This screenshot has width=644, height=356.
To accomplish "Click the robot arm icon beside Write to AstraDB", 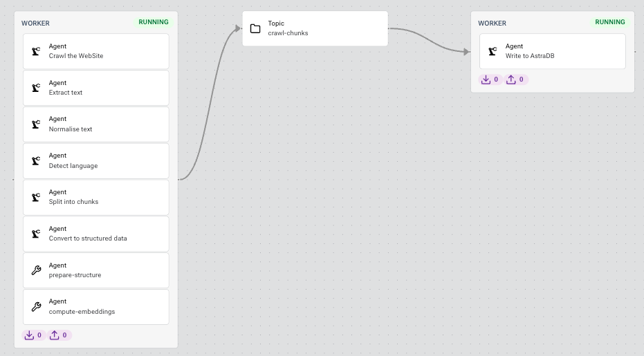I will click(493, 51).
